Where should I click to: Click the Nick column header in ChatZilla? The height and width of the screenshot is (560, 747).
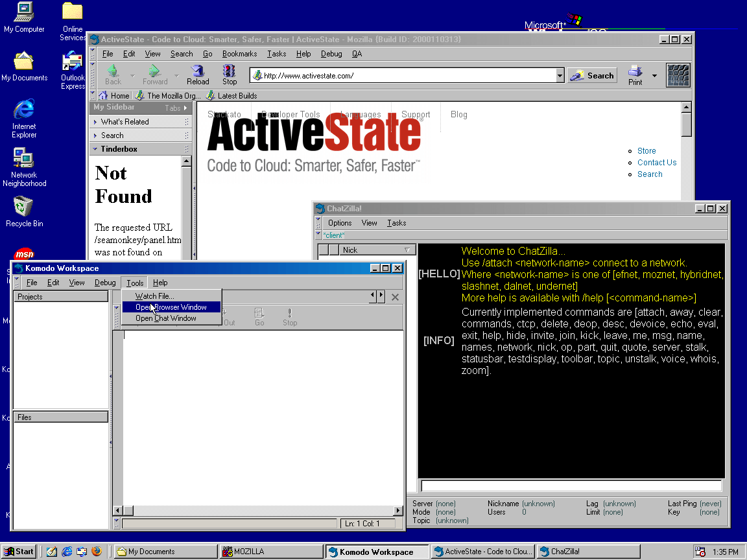pyautogui.click(x=378, y=250)
